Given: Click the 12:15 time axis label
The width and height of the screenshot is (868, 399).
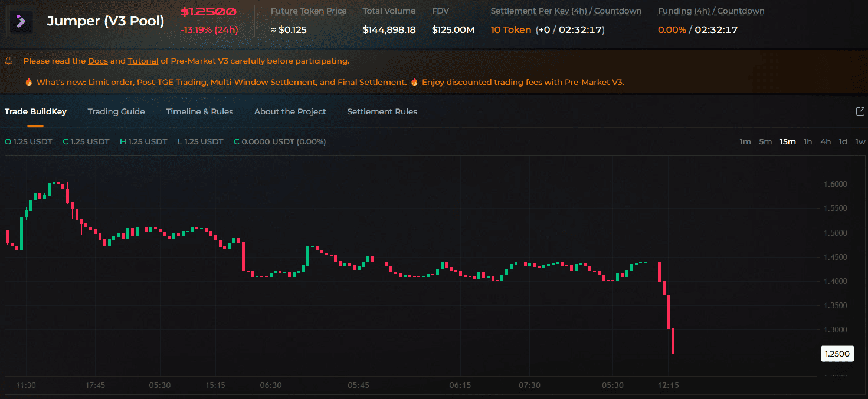Looking at the screenshot, I should 668,385.
